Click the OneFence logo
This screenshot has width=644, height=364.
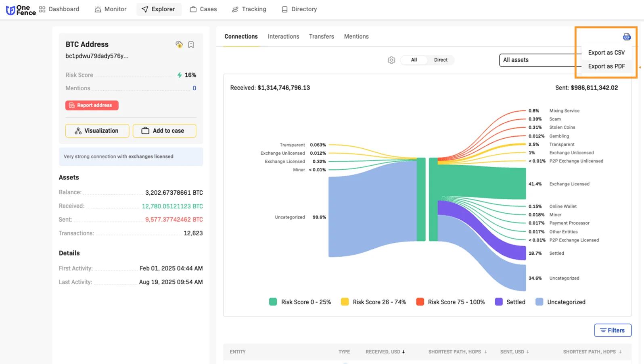(x=21, y=10)
